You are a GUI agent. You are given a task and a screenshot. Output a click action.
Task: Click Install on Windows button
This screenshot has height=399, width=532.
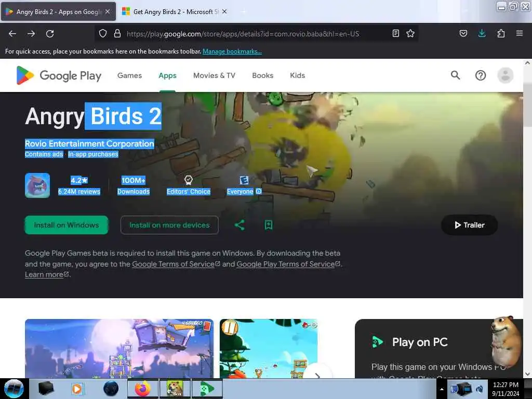[x=66, y=225]
